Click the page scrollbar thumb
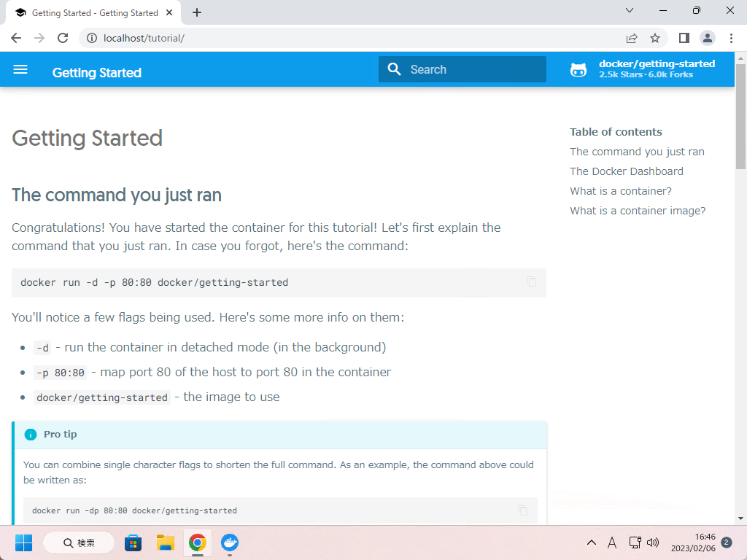 point(740,117)
